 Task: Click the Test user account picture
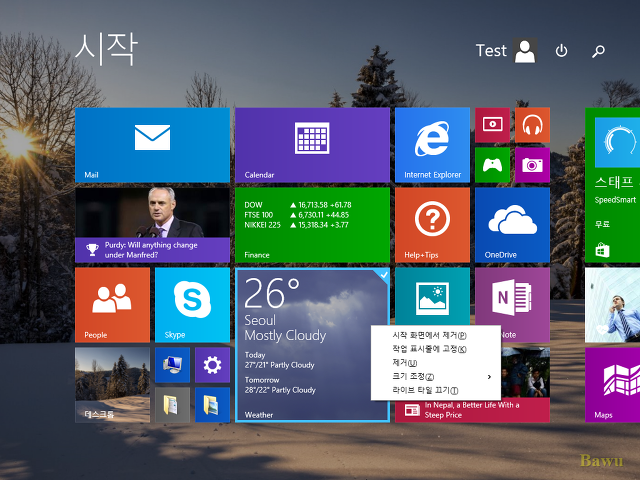coord(525,51)
